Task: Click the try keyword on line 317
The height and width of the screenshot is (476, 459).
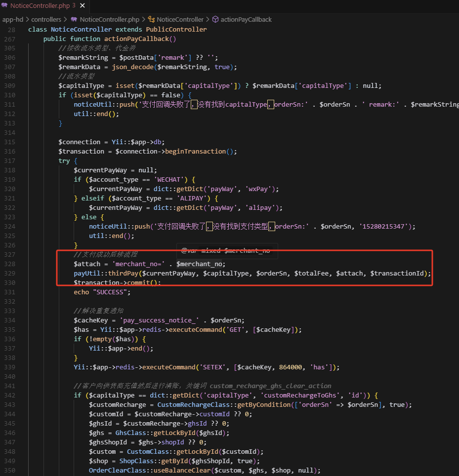Action: (64, 161)
